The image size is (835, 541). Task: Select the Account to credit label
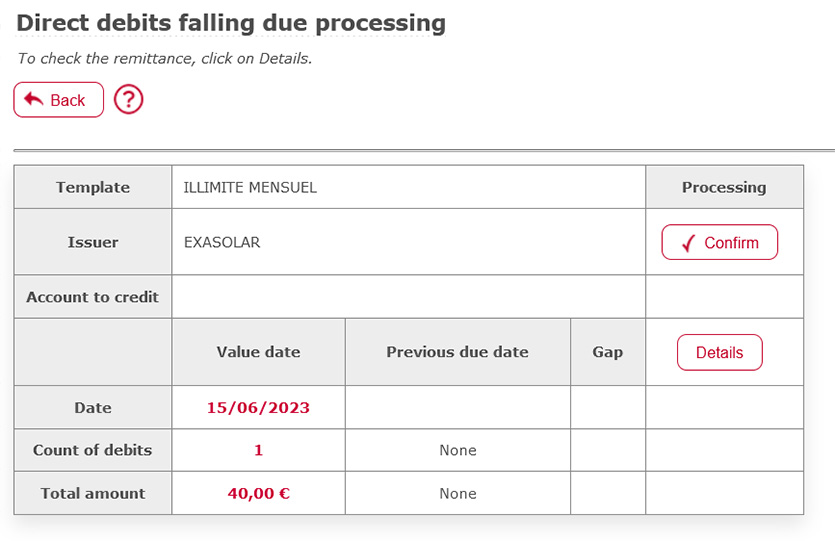93,297
